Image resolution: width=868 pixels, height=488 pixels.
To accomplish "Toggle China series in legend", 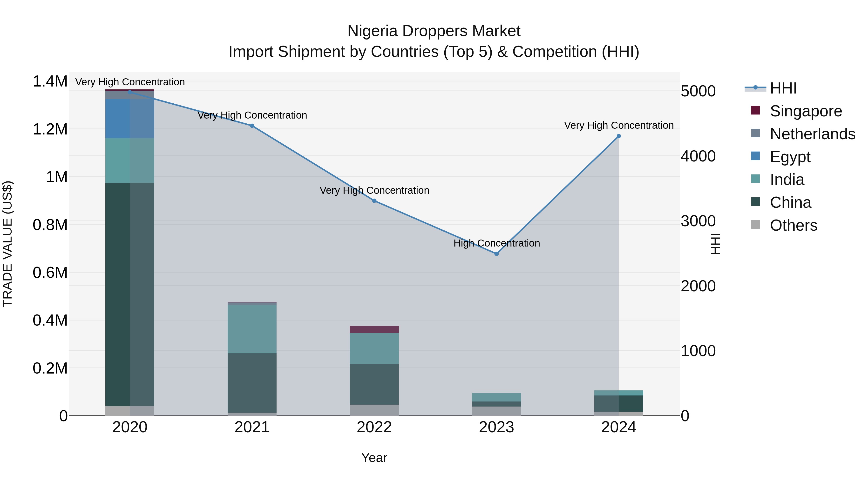I will click(x=781, y=202).
